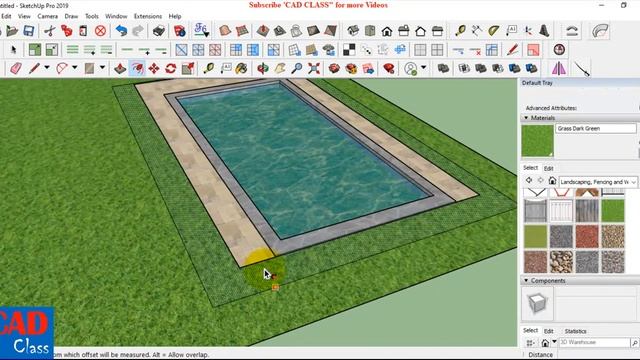640x360 pixels.
Task: Click the red pencil icon in second row
Action: point(513,50)
